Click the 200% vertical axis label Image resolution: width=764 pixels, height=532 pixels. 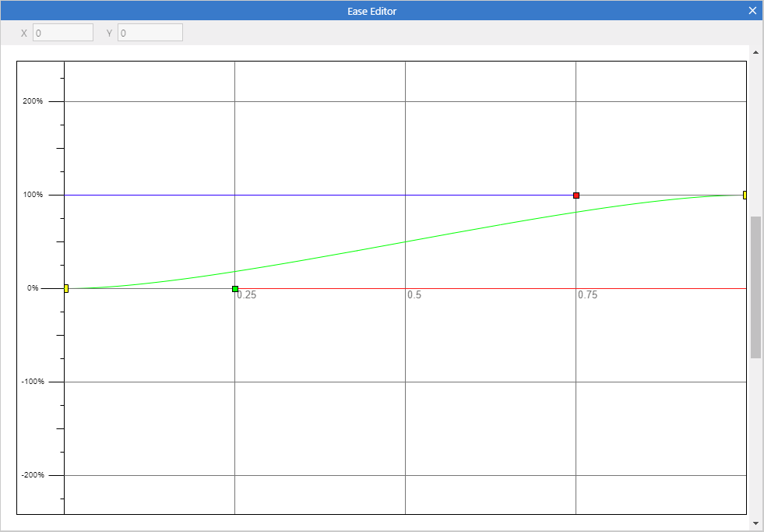click(32, 101)
